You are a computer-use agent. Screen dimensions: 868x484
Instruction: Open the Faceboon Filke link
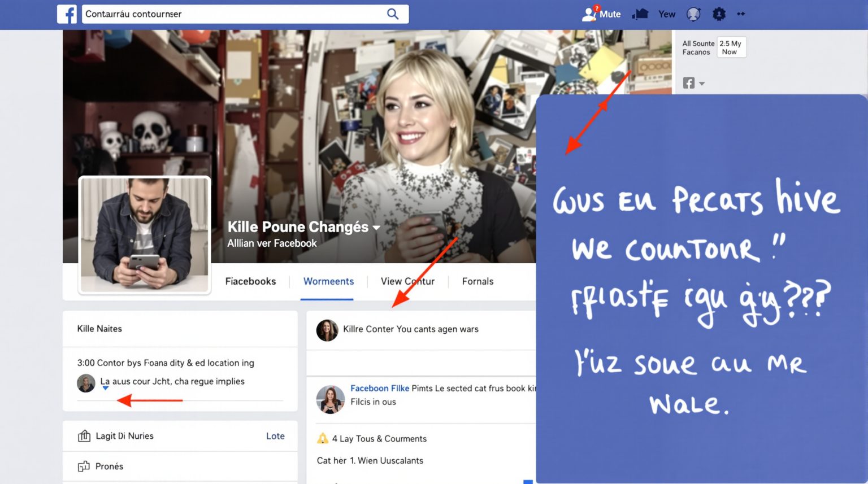(x=379, y=388)
